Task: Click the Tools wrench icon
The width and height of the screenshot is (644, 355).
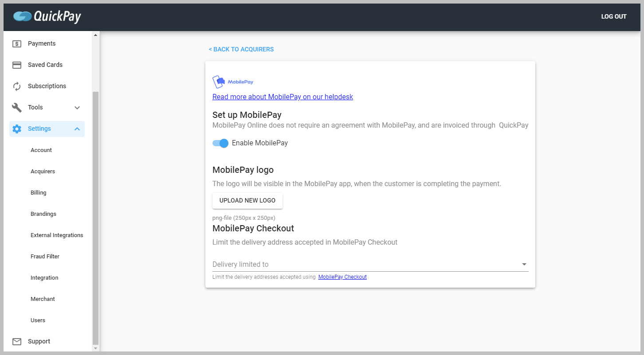Action: [17, 107]
